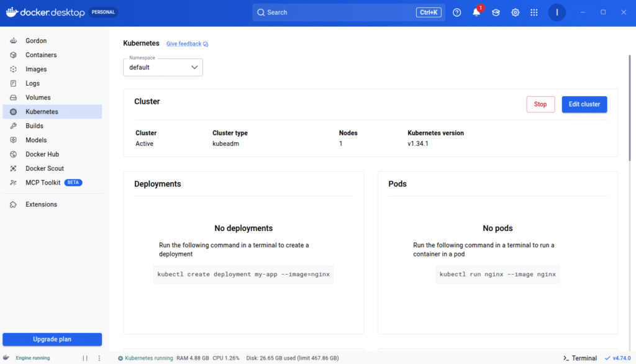
Task: Open the apps grid icon
Action: click(534, 12)
